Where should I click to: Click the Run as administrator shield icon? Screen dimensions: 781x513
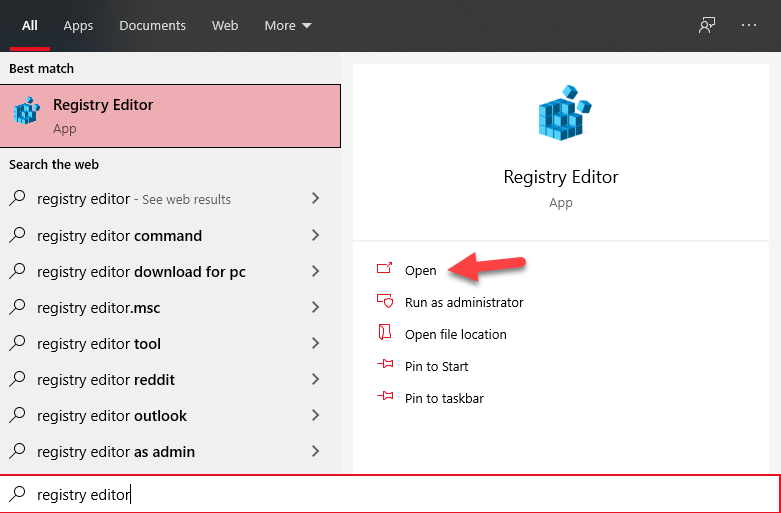click(x=385, y=302)
